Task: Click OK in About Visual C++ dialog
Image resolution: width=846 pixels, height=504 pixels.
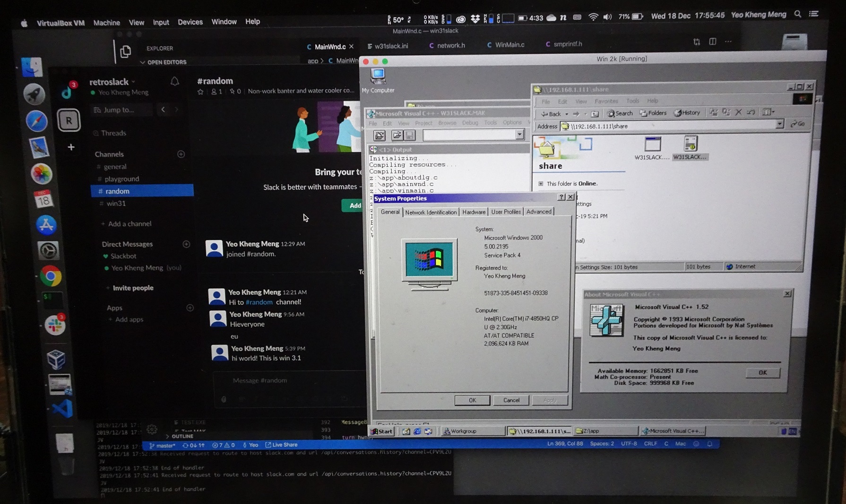Action: pyautogui.click(x=762, y=373)
